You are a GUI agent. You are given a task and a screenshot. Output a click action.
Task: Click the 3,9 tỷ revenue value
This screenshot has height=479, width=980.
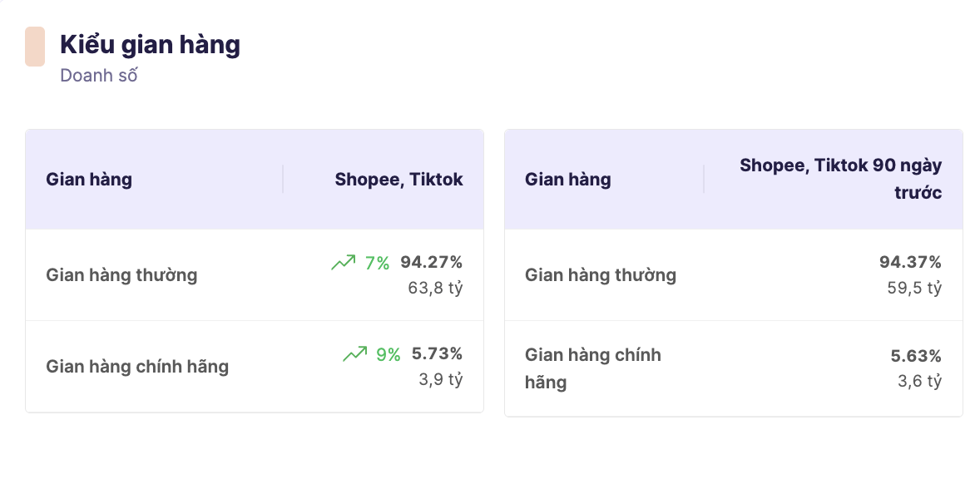point(440,380)
